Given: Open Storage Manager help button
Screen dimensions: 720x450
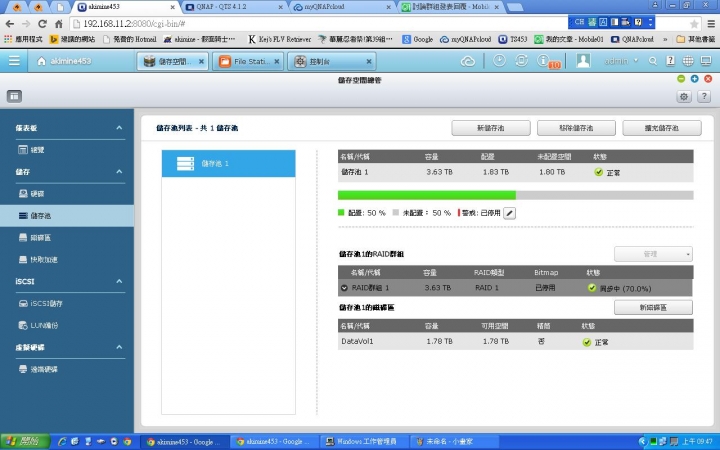Looking at the screenshot, I should click(x=704, y=96).
